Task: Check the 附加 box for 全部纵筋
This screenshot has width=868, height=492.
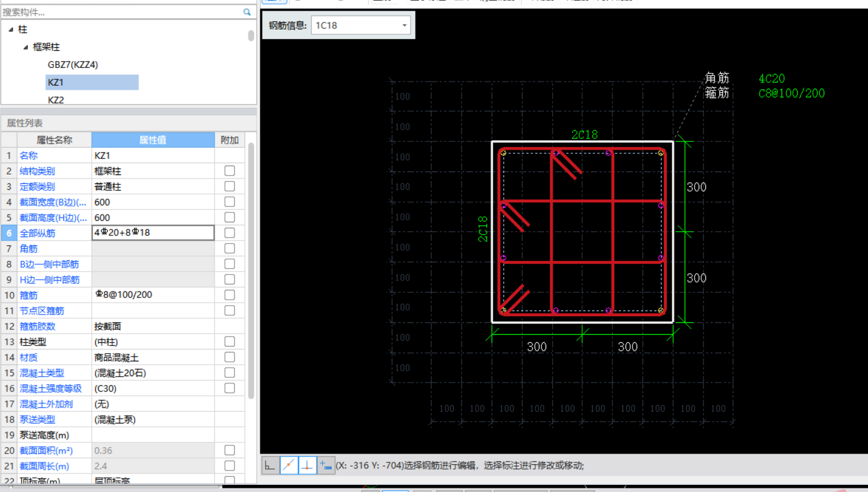Action: point(230,233)
